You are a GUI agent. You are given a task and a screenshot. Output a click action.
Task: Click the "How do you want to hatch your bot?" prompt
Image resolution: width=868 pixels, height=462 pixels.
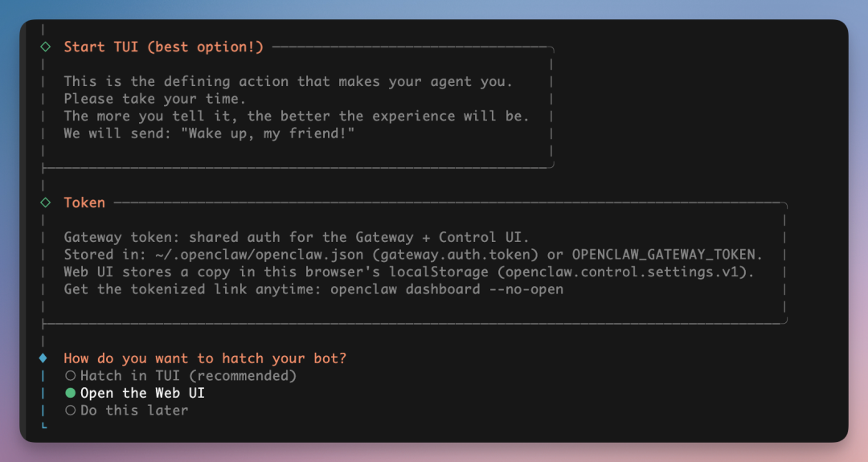click(205, 358)
